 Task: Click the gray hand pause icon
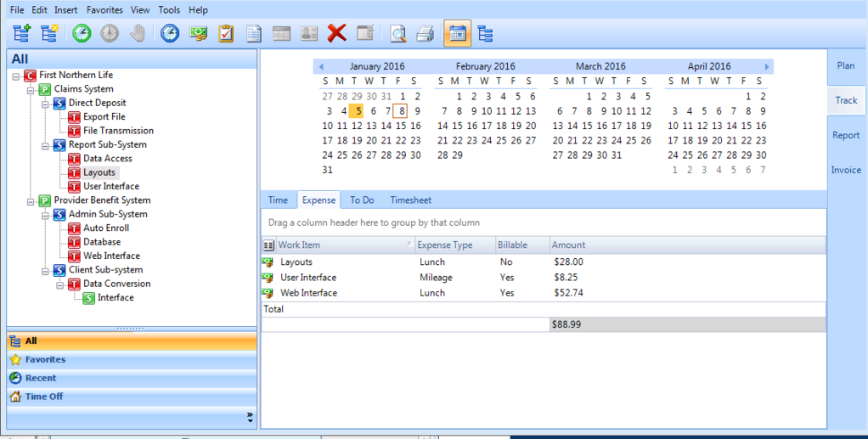pyautogui.click(x=138, y=34)
